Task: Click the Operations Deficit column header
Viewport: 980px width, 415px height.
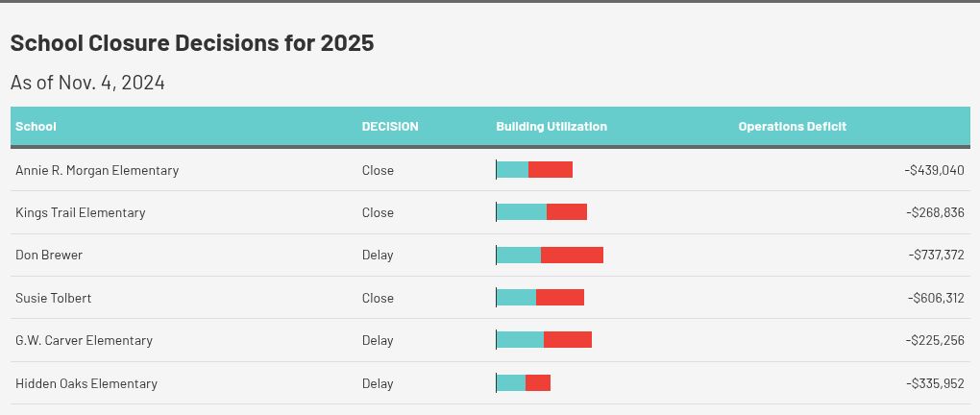Action: (792, 127)
